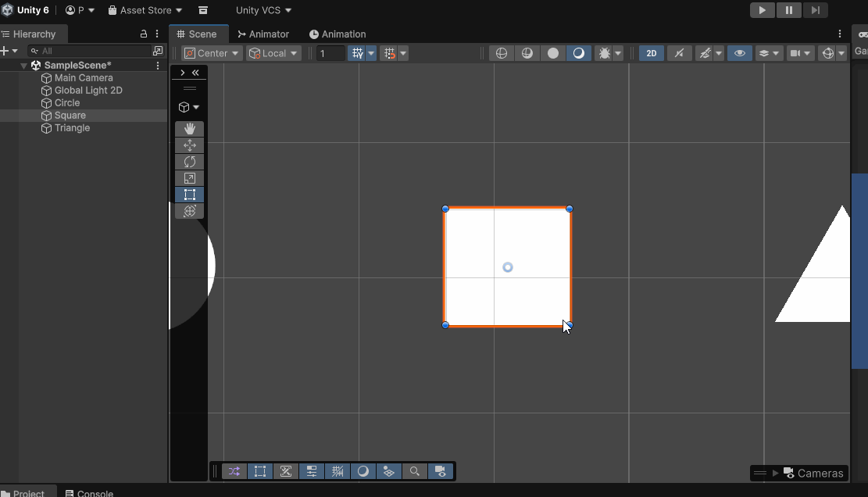The image size is (868, 497).
Task: Select the Transform tool
Action: [x=189, y=211]
